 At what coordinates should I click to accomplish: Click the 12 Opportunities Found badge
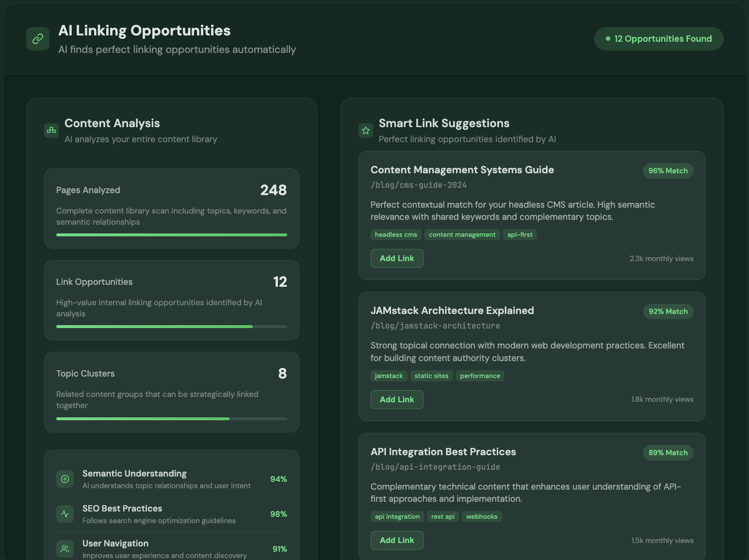[658, 39]
